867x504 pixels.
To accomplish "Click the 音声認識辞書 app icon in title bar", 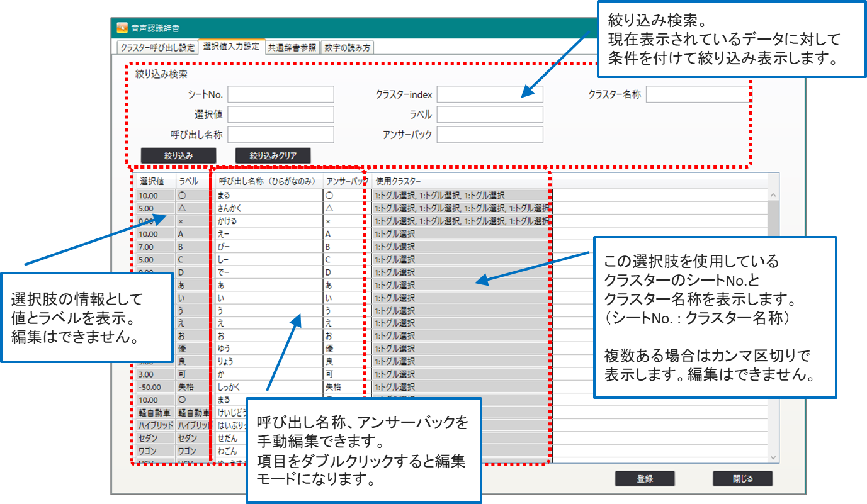I will click(122, 28).
